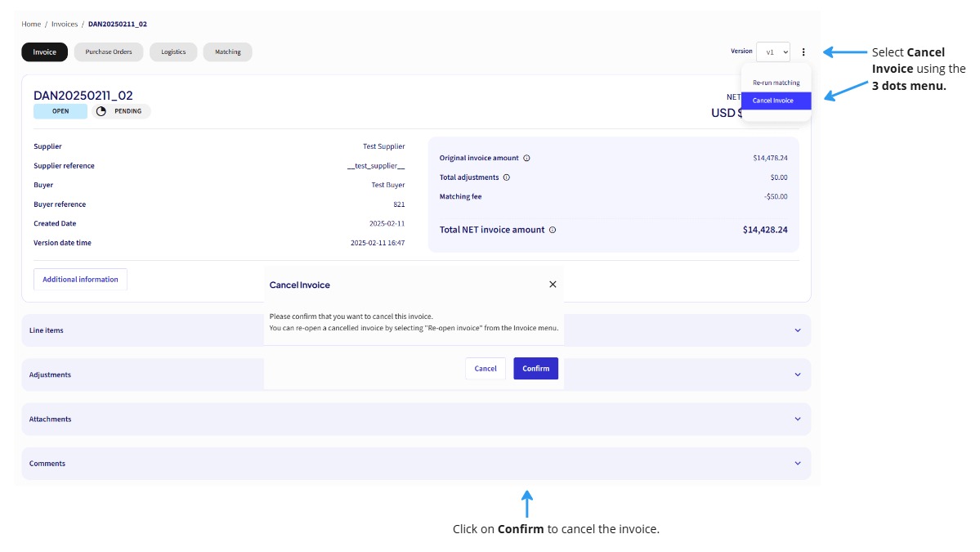Screen dimensions: 980x552
Task: Switch to the Invoice tab
Action: click(x=44, y=52)
